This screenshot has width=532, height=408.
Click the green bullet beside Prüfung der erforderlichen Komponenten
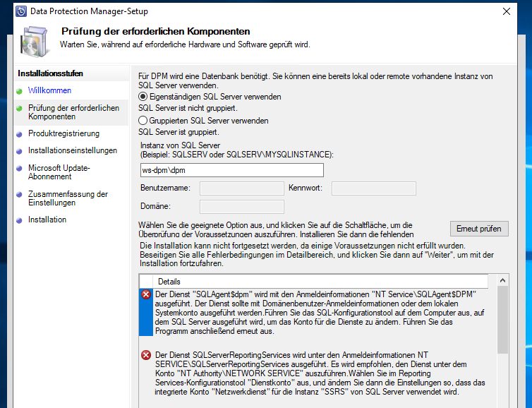[x=19, y=108]
